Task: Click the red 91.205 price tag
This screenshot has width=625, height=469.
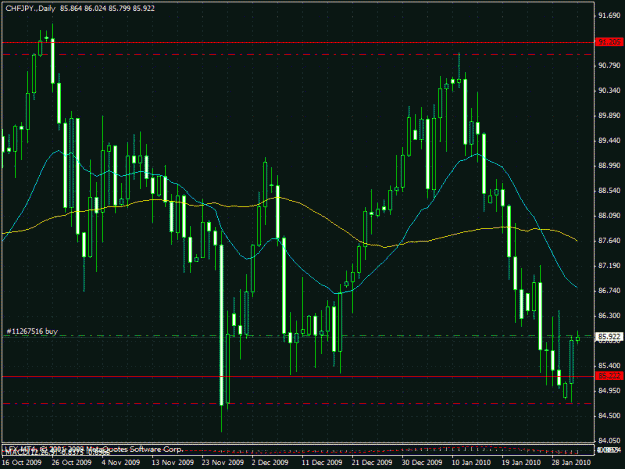Action: coord(609,42)
